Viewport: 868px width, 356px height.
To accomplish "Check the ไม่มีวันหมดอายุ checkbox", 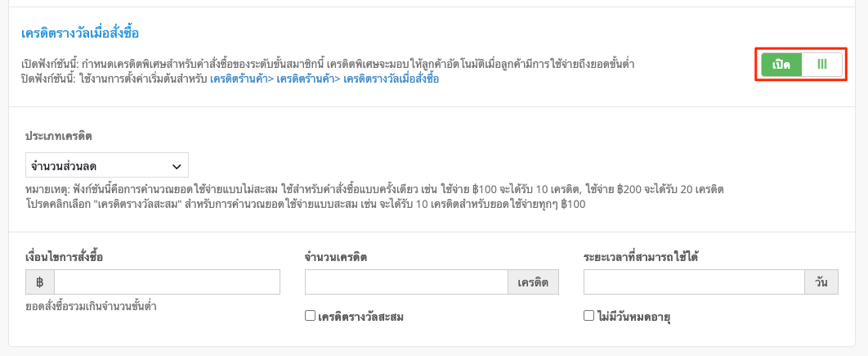I will coord(589,316).
